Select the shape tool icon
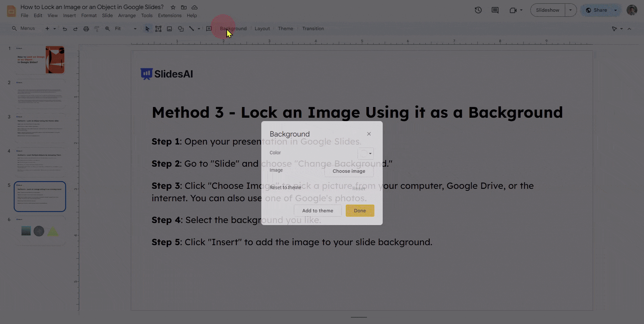This screenshot has height=324, width=644. [x=181, y=29]
